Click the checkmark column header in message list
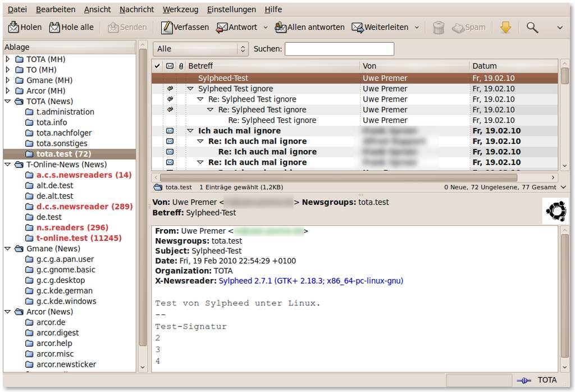This screenshot has width=575, height=392. (157, 66)
